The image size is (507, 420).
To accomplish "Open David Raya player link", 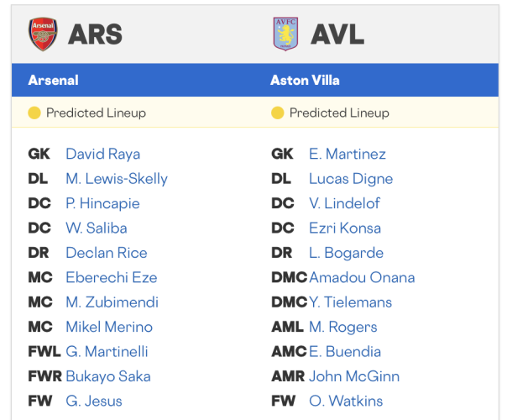I will [102, 154].
